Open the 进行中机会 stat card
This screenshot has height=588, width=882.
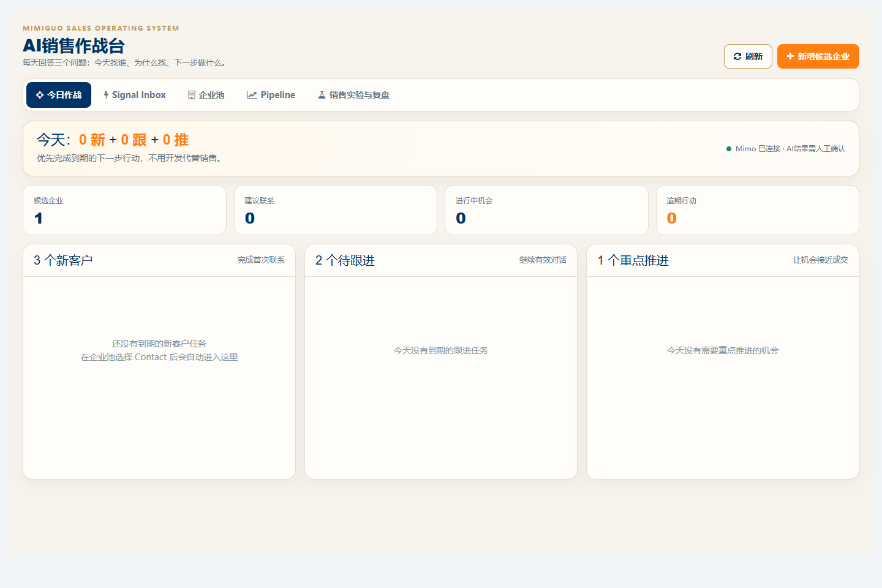coord(546,210)
